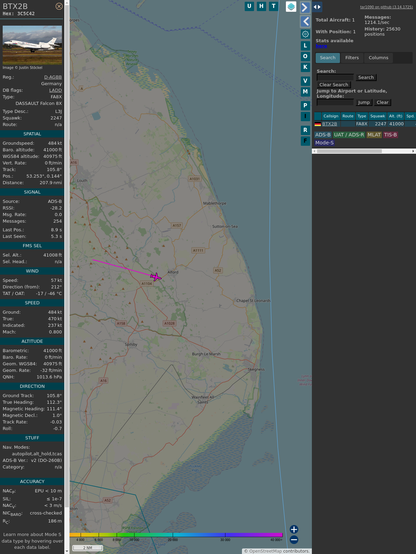Close the BTX2B aircraft info panel
416x554 pixels.
[x=59, y=6]
